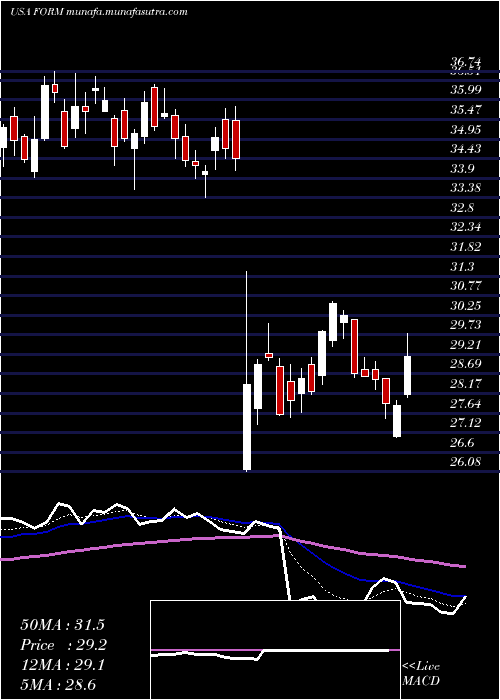Select the 35.99 price axis label
This screenshot has width=500, height=700.
[x=466, y=90]
